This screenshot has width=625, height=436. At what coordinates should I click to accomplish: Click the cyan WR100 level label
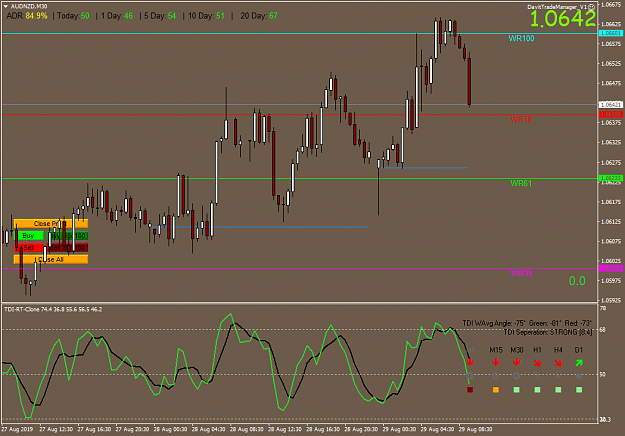[521, 38]
